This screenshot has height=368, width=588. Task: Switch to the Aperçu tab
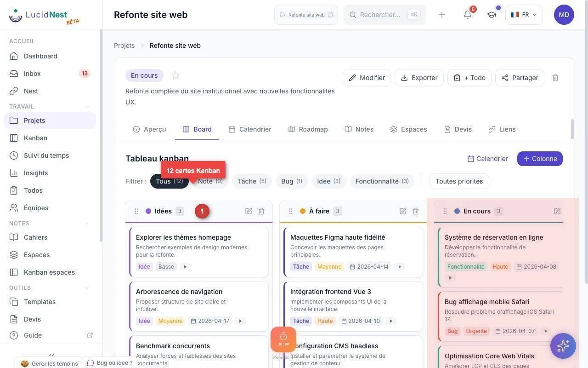(149, 129)
